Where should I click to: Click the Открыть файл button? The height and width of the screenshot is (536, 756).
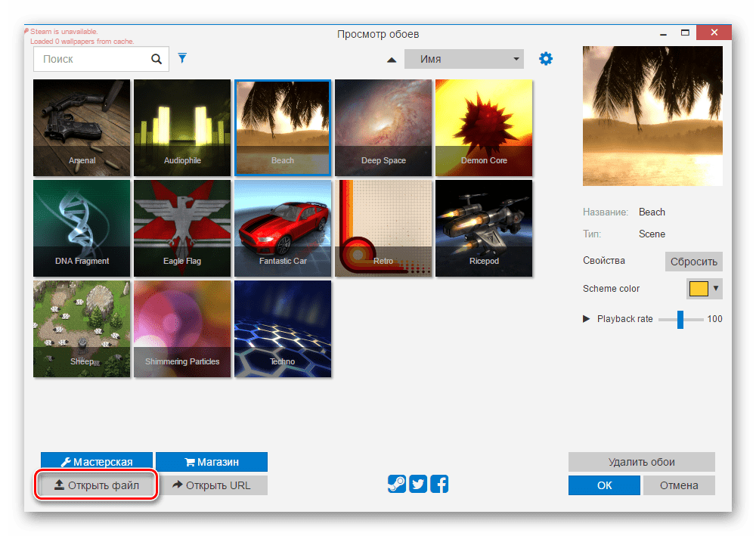(x=97, y=485)
